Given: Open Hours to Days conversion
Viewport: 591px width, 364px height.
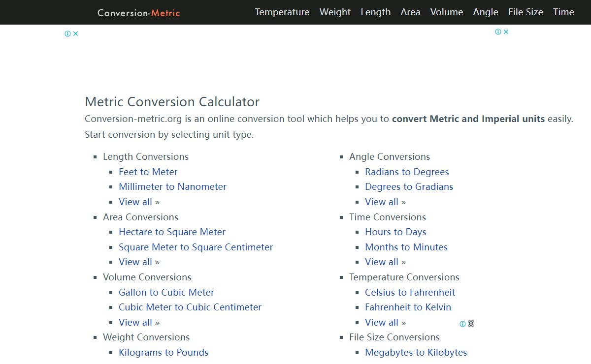Looking at the screenshot, I should [395, 232].
